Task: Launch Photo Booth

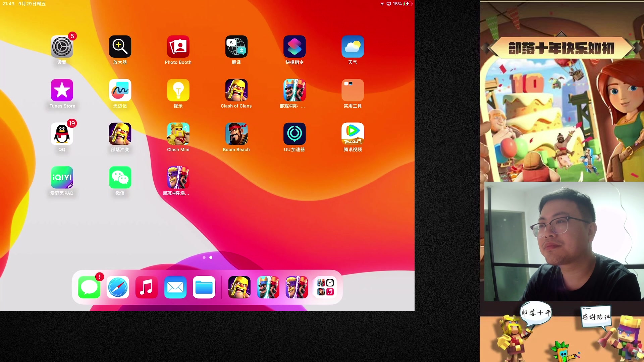Action: [x=178, y=46]
